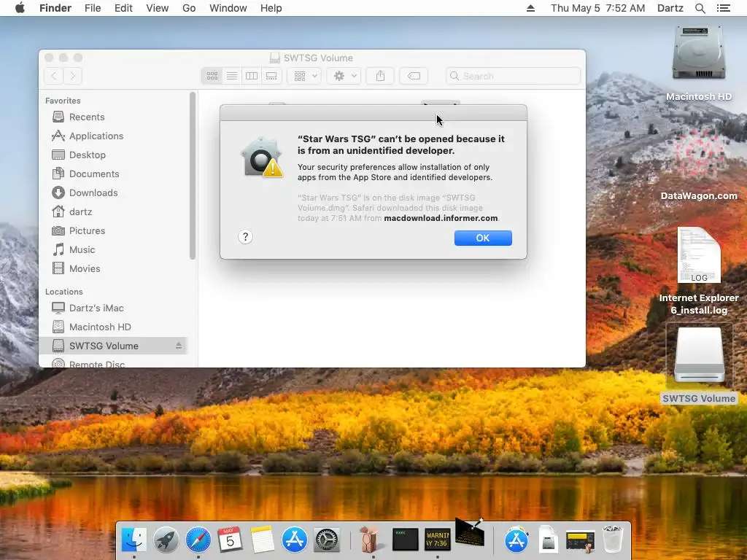Click the date and time in the menu bar
This screenshot has height=560, width=747.
tap(598, 8)
